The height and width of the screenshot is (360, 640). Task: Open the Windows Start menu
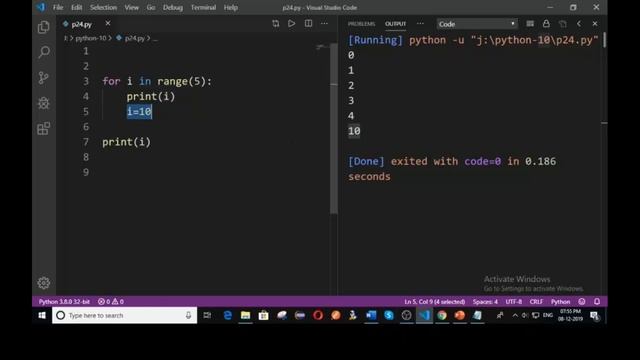[42, 316]
